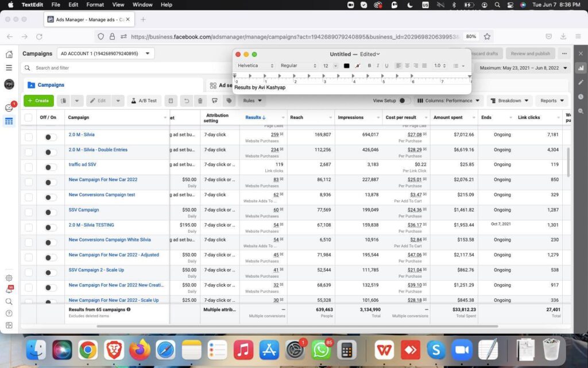Click the black text color swatch
Image resolution: width=588 pixels, height=368 pixels.
tap(346, 66)
